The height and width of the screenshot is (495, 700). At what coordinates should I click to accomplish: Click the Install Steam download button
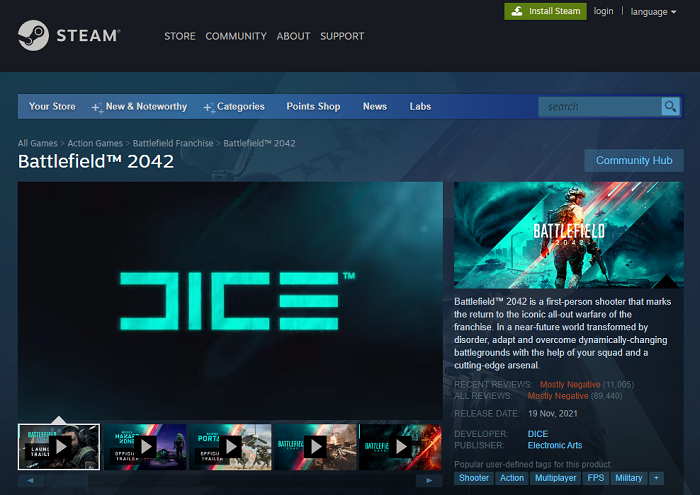click(545, 11)
